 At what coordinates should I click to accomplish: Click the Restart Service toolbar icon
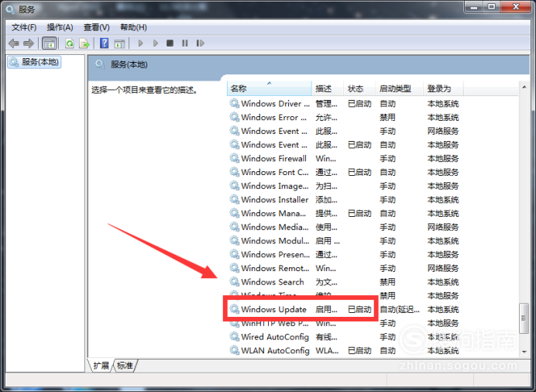coord(201,43)
